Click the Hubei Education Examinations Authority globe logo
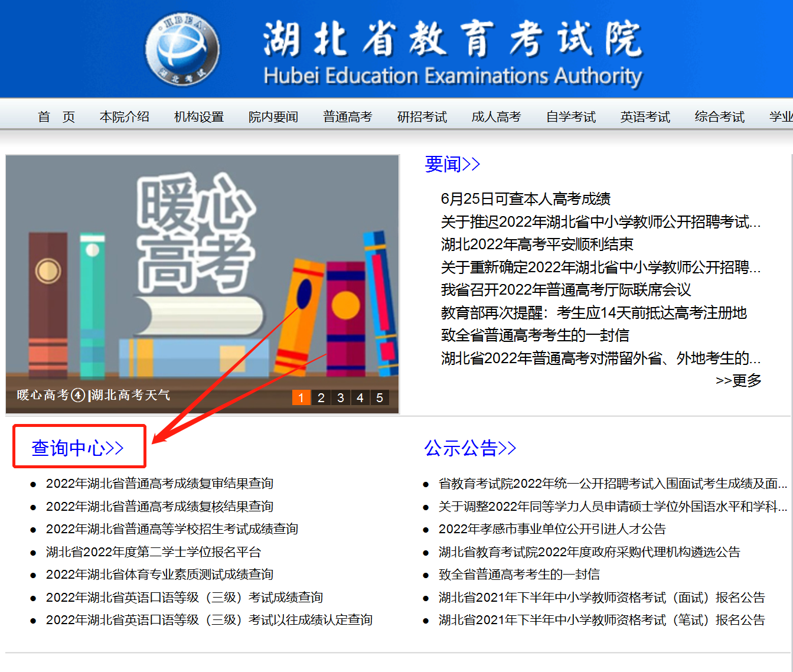The height and width of the screenshot is (672, 793). [182, 49]
